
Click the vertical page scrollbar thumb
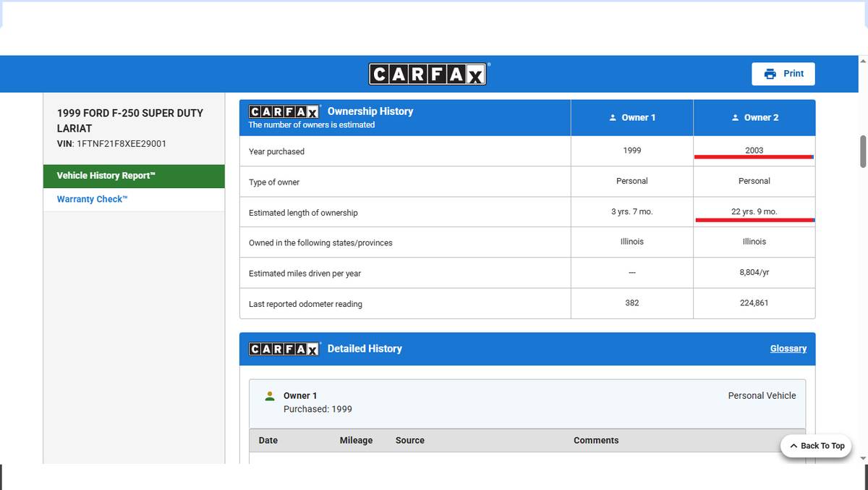862,151
